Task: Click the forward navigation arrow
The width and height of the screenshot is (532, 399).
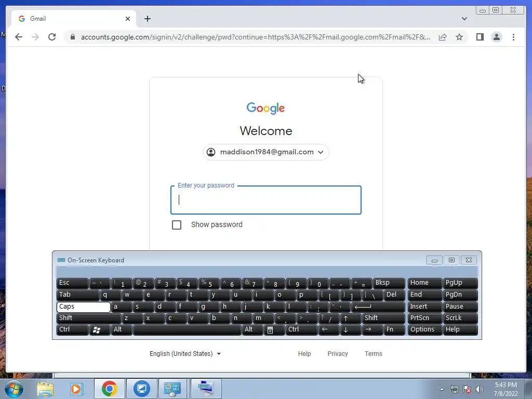Action: 35,37
